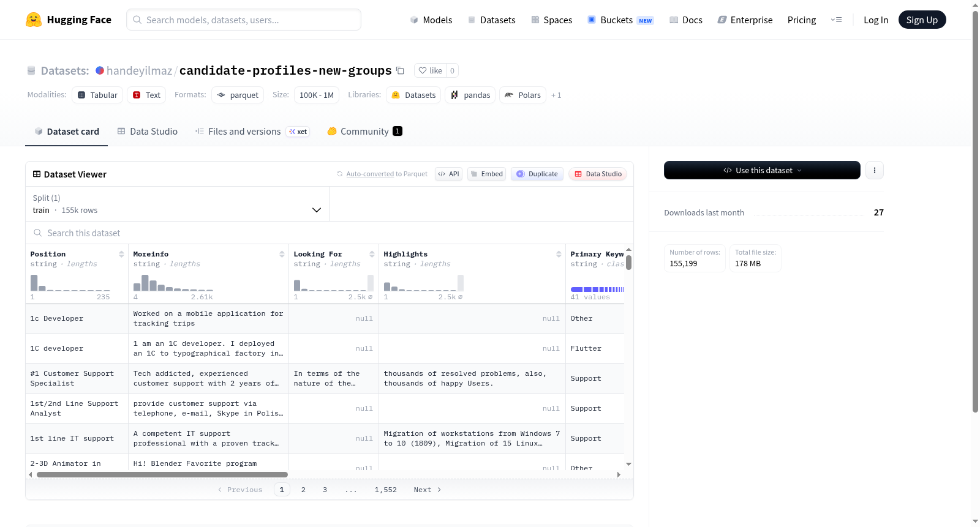Click the Primary Keyword class distribution bar
980x527 pixels.
pos(597,289)
